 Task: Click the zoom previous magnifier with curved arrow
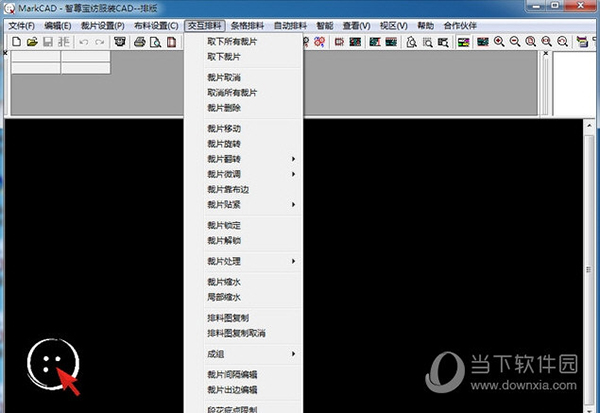562,41
